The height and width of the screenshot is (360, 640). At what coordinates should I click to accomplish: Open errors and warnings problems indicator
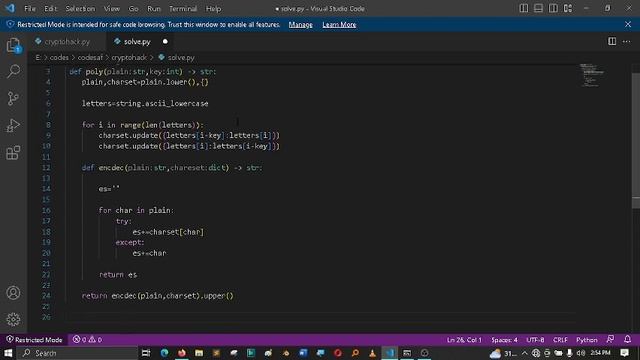pos(87,340)
